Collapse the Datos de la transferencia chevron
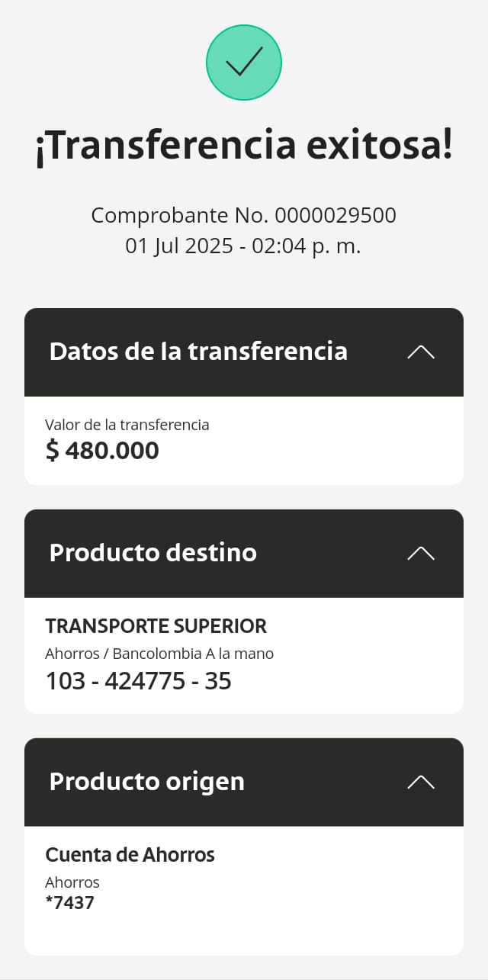 (x=421, y=352)
